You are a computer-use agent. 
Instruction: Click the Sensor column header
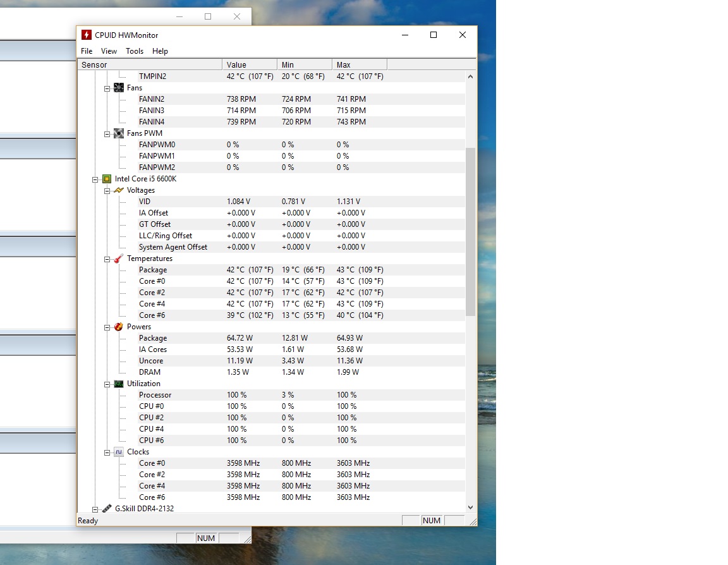(x=149, y=64)
